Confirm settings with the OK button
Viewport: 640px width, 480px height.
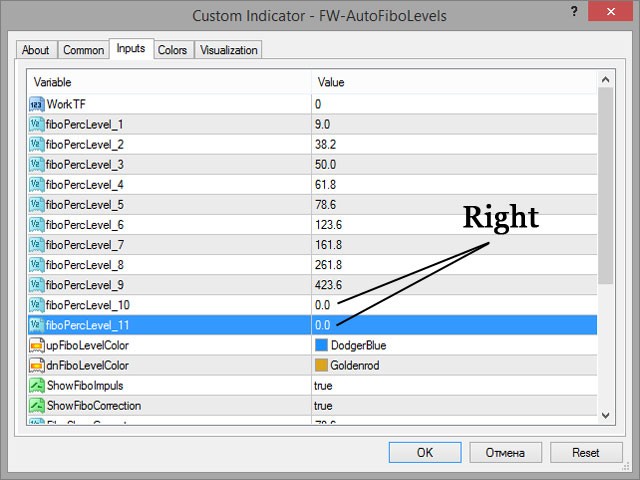click(x=425, y=452)
